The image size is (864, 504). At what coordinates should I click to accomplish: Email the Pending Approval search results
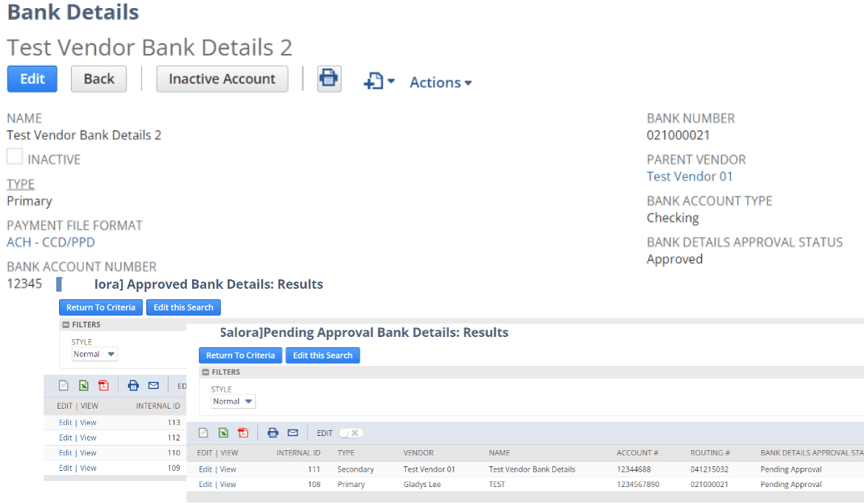click(293, 433)
